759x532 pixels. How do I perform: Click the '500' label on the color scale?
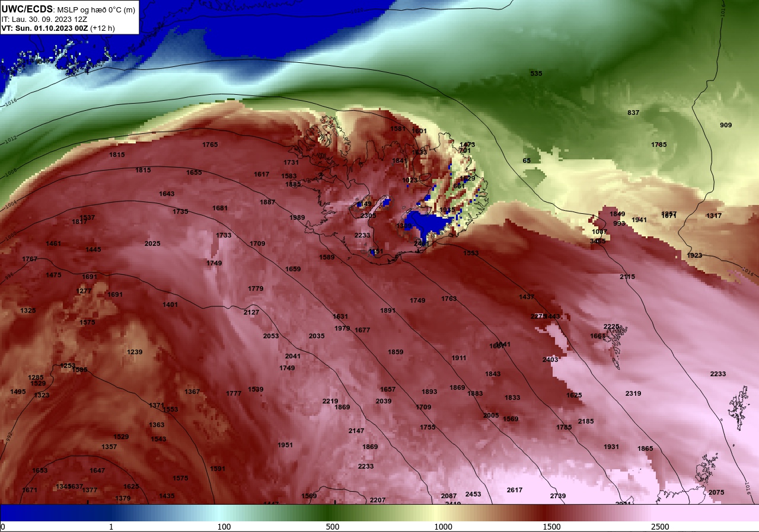333,527
